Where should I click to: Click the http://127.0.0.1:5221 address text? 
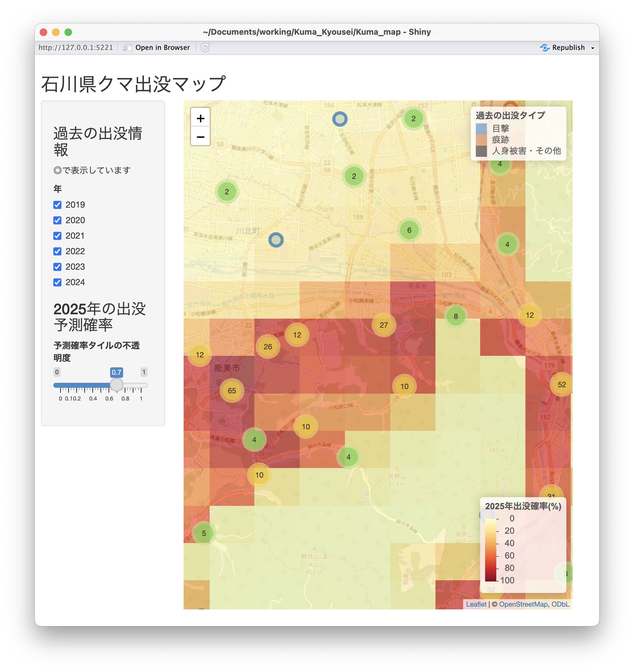point(76,47)
